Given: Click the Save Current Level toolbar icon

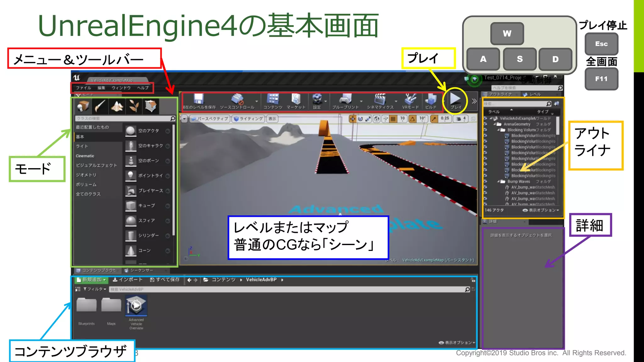Looking at the screenshot, I should tap(198, 99).
